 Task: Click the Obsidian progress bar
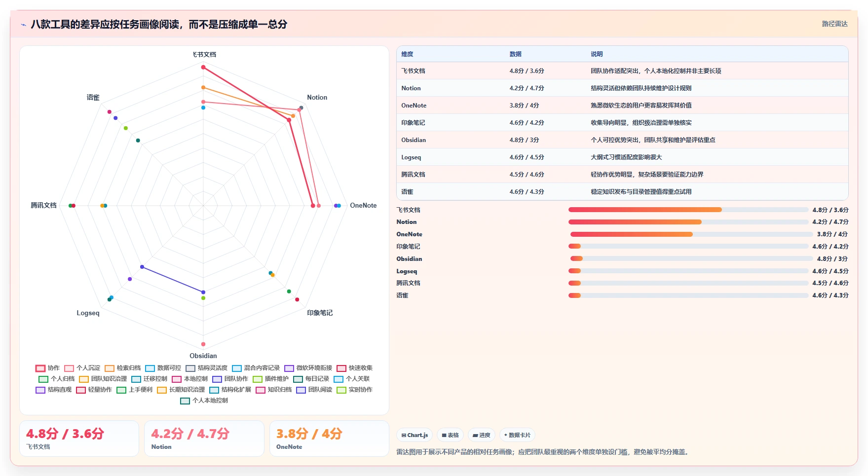[691, 258]
